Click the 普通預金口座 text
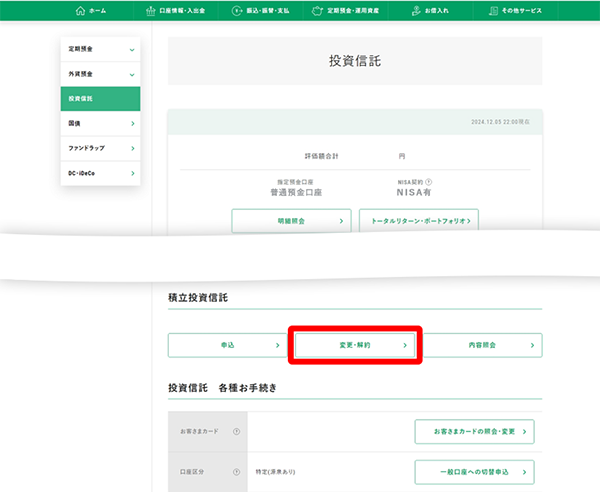The width and height of the screenshot is (600, 492). coord(296,192)
